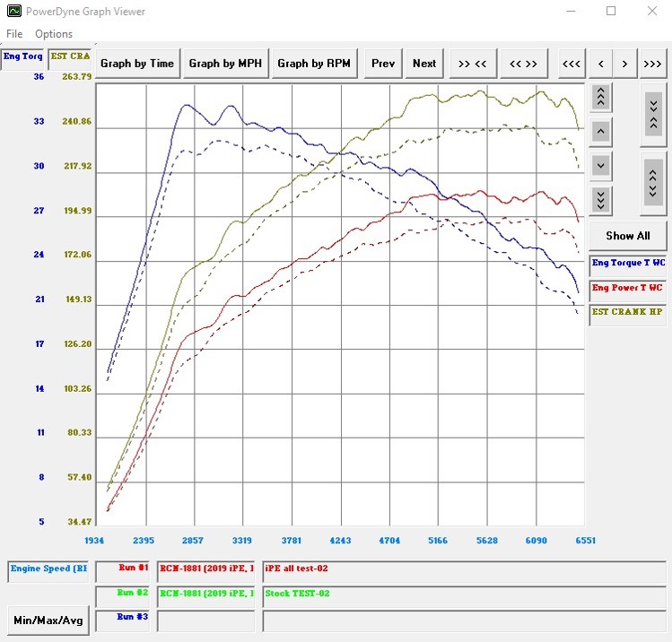
Task: Jump to the far left with '<<<'
Action: point(571,64)
